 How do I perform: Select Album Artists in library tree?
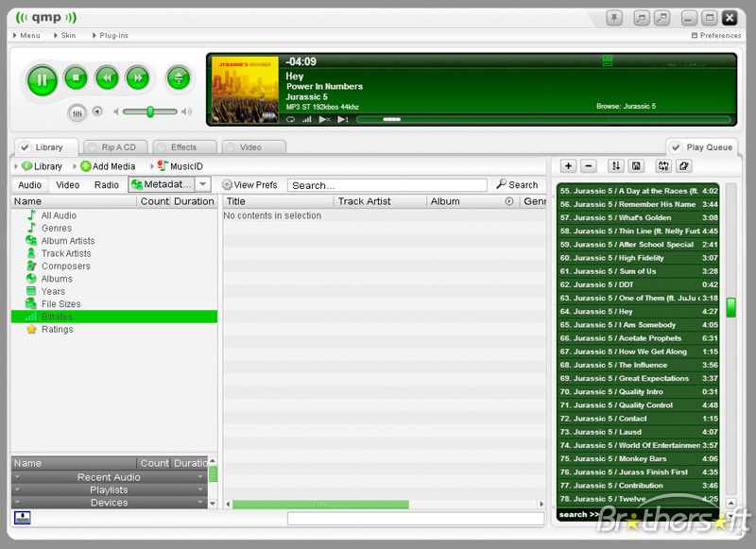point(67,241)
